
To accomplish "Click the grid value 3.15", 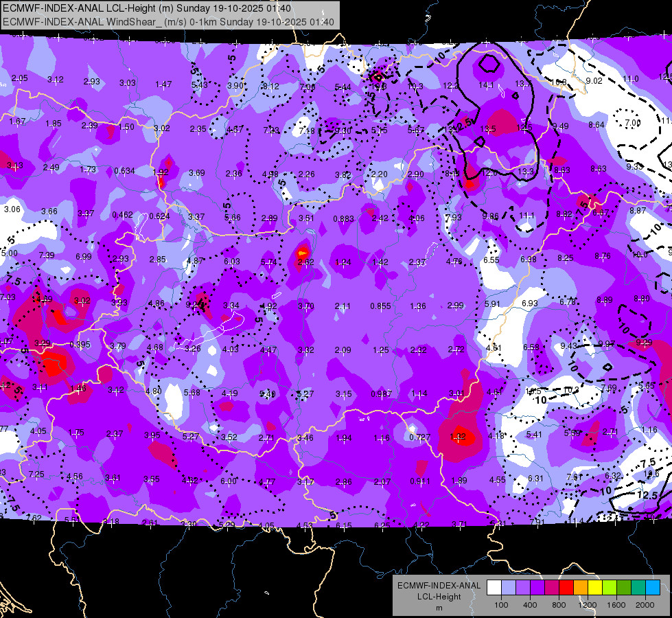I will point(344,393).
